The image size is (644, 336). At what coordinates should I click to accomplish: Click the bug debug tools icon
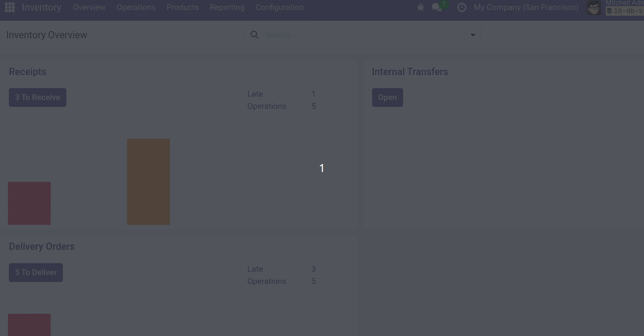point(420,7)
